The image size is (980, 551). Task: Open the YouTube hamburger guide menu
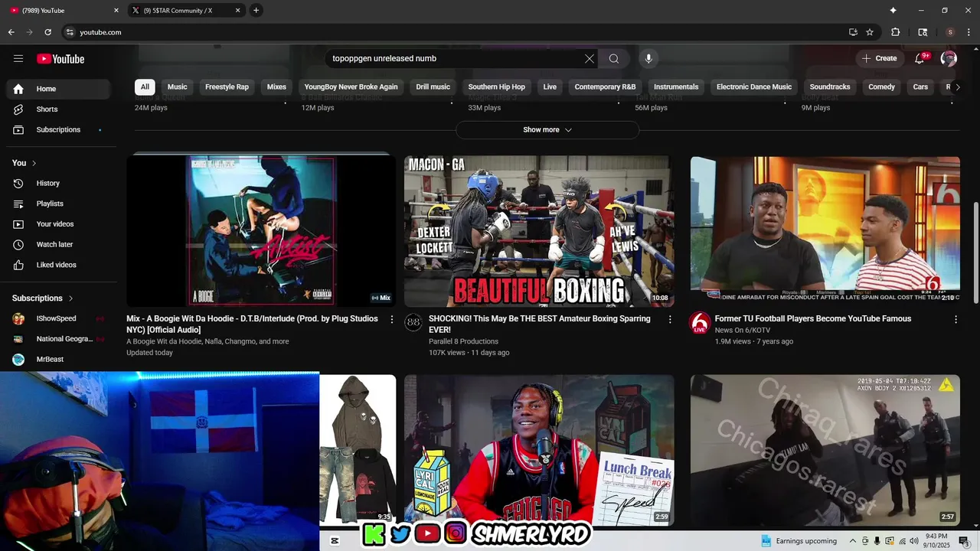point(18,59)
